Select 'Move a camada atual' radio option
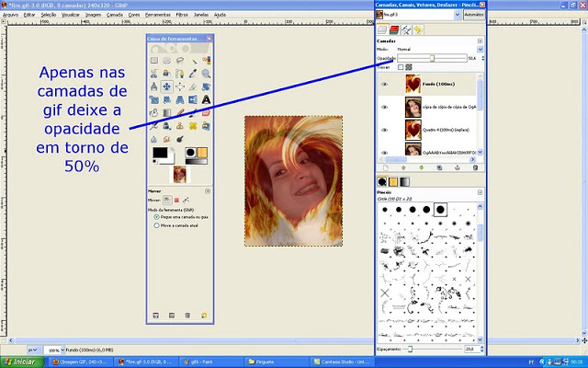588x368 pixels. click(155, 224)
